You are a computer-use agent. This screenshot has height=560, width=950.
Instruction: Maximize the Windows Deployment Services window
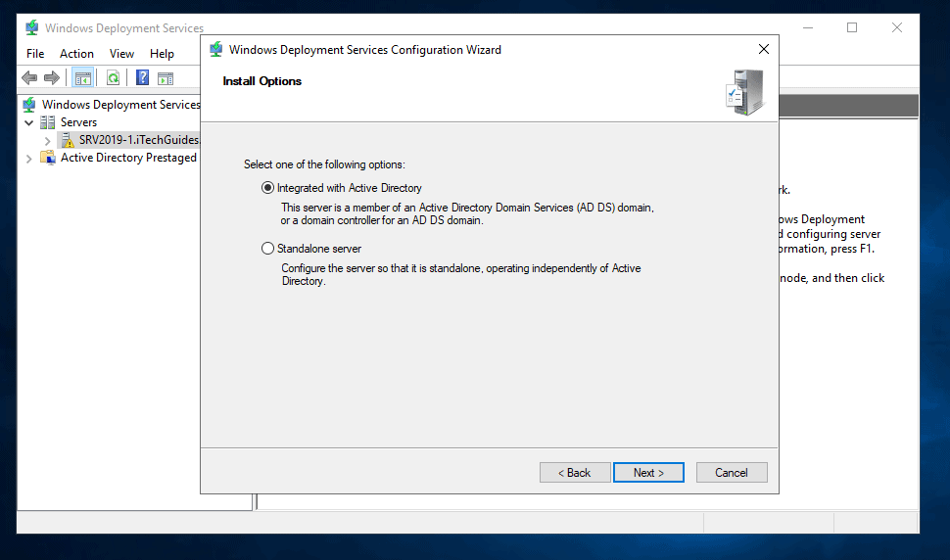tap(852, 27)
